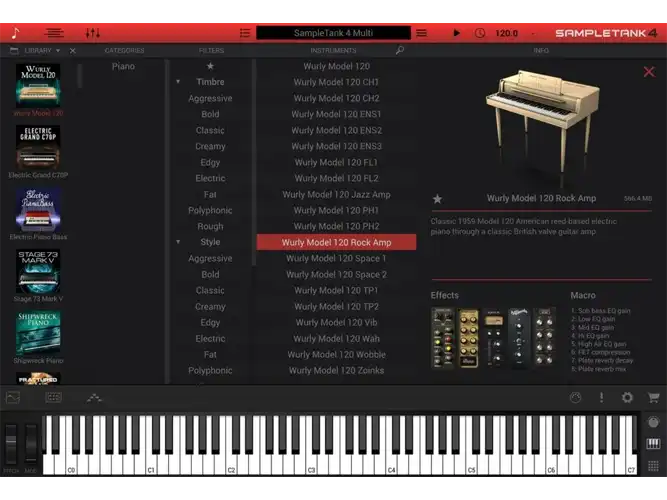This screenshot has height=500, width=667.
Task: Select the Piano category
Action: pos(123,66)
